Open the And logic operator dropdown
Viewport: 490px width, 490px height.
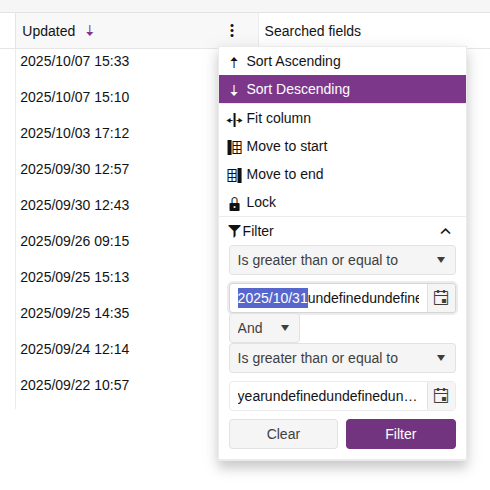tap(264, 328)
